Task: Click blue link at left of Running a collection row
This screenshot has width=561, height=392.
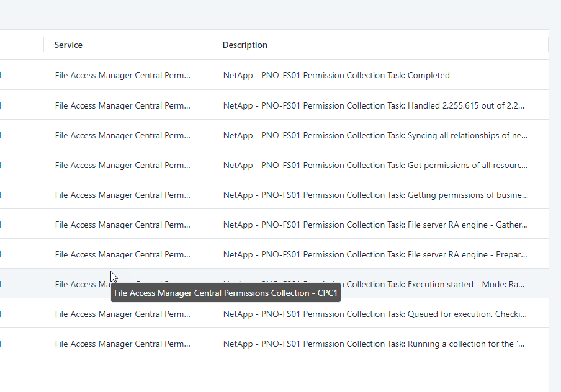Action: coord(1,344)
